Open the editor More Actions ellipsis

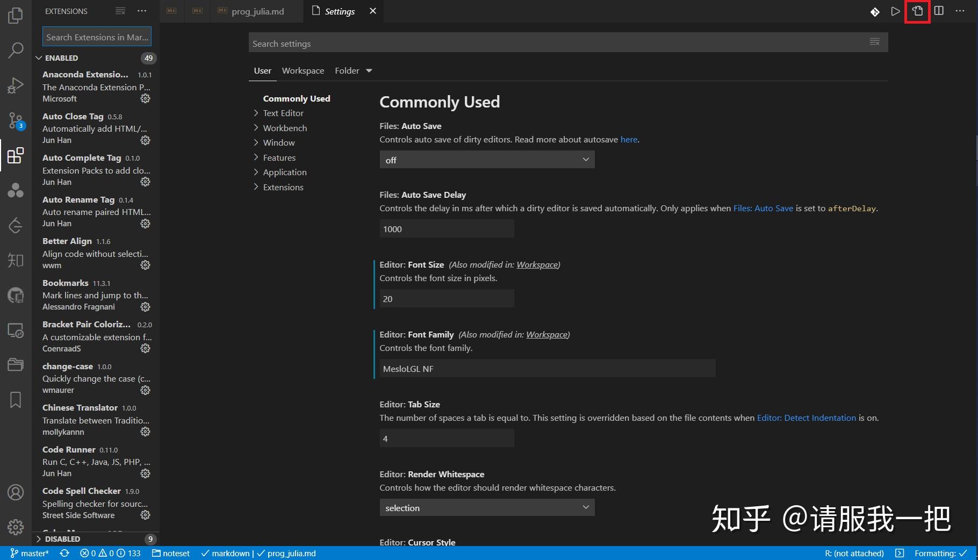click(x=960, y=11)
